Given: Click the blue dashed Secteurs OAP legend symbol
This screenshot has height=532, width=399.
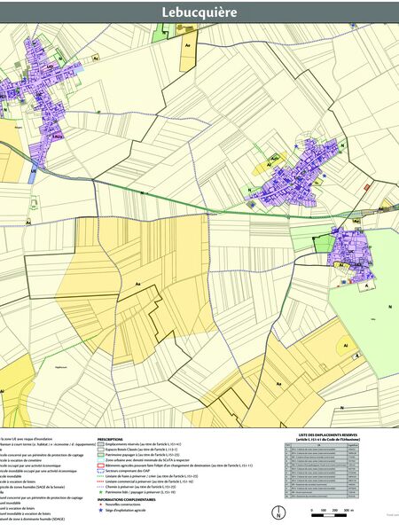Looking at the screenshot, I should (100, 471).
